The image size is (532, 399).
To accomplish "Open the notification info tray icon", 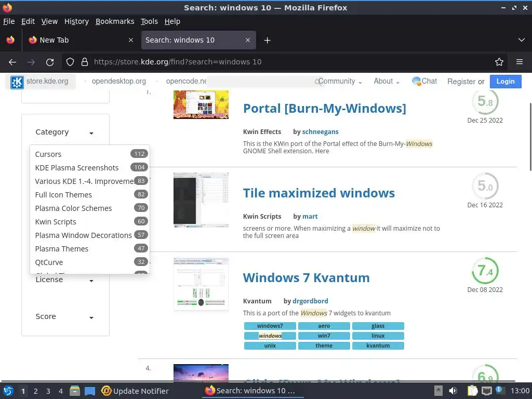I will [499, 390].
